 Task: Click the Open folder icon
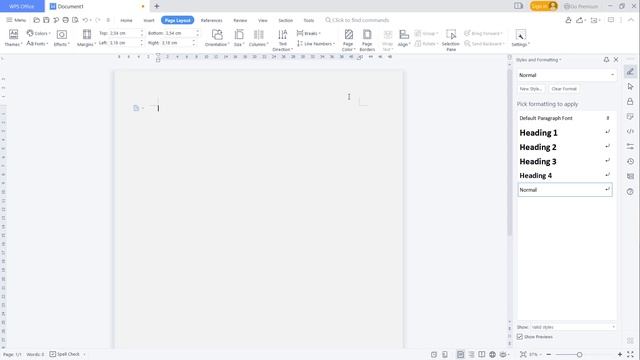pyautogui.click(x=36, y=20)
